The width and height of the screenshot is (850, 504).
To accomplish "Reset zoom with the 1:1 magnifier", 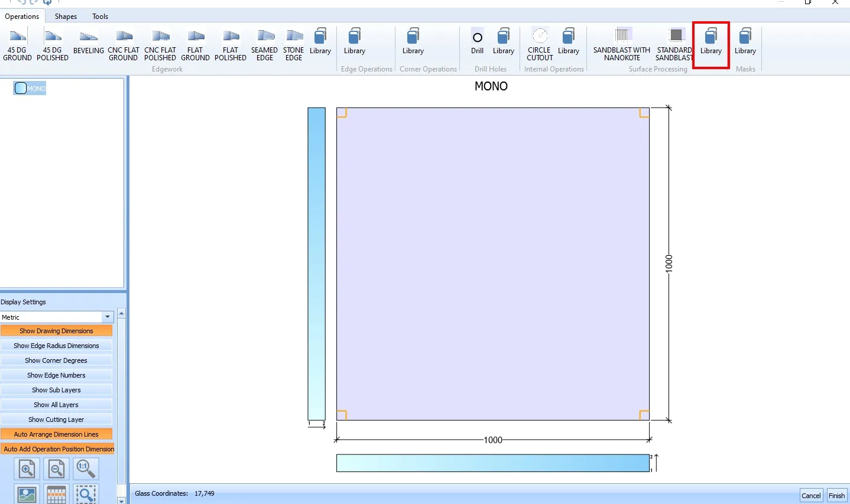I will point(86,469).
